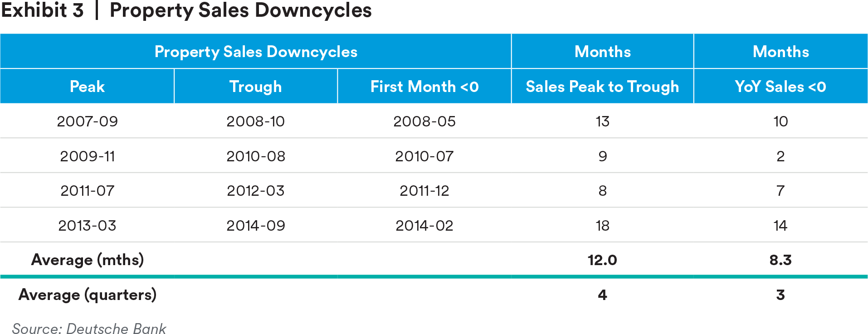
Task: Click the Source: Deutsche Bank caption
Action: click(x=89, y=329)
